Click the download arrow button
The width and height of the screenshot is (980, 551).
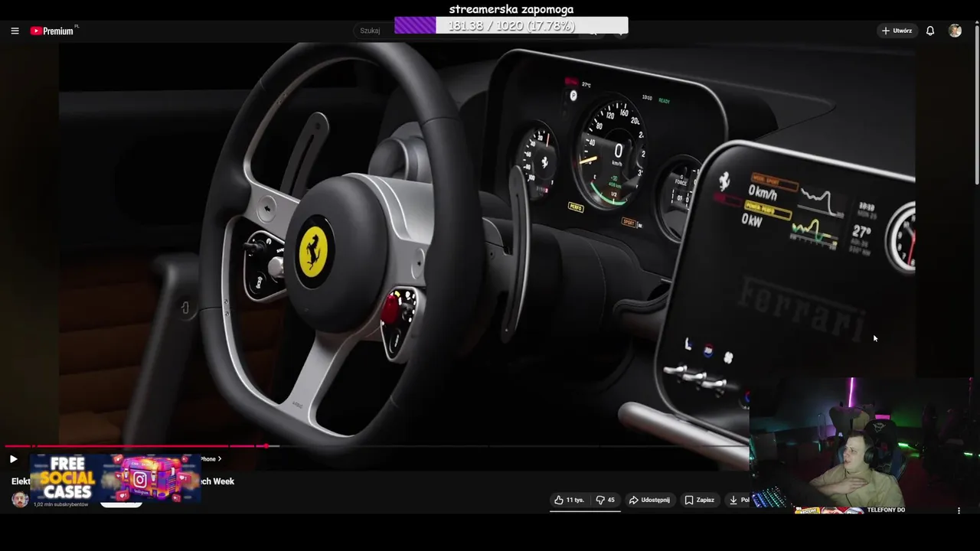point(737,500)
